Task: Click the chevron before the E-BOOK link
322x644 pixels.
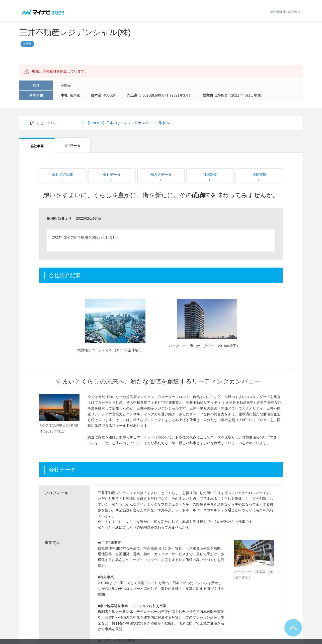Action: (x=83, y=123)
